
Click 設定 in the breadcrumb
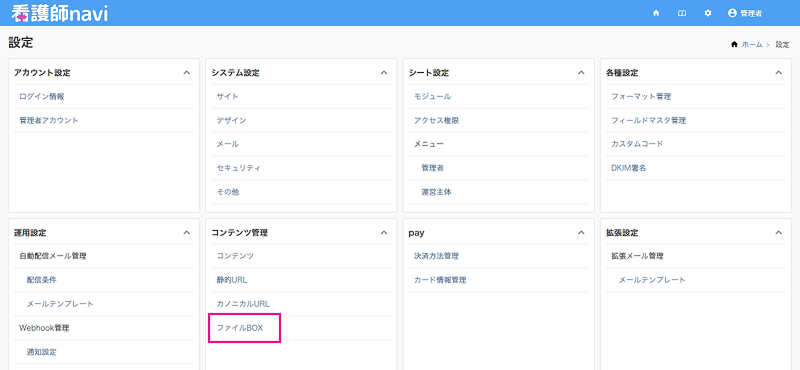783,44
